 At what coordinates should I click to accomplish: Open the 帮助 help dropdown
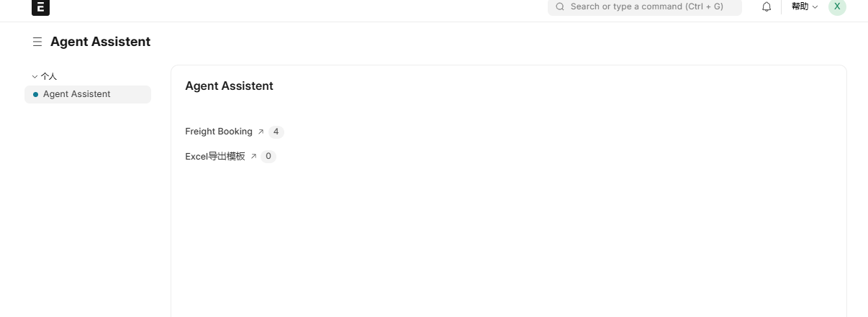click(x=805, y=6)
